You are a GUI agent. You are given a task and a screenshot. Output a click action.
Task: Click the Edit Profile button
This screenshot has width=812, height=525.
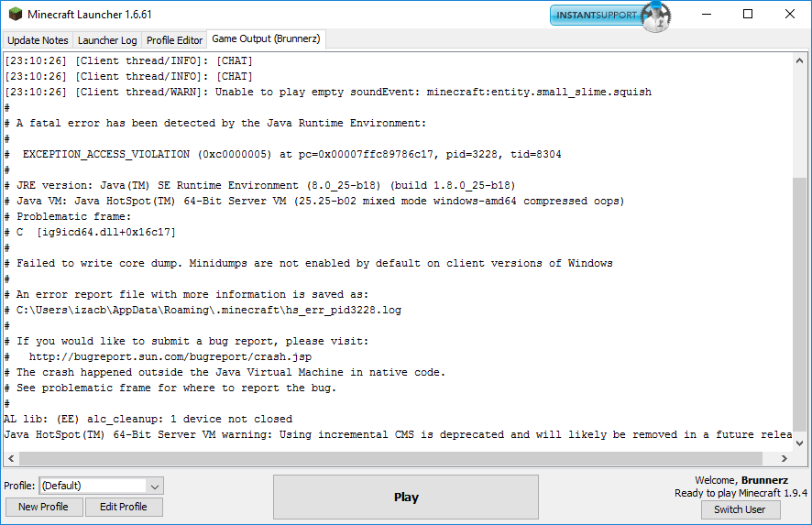tap(123, 507)
